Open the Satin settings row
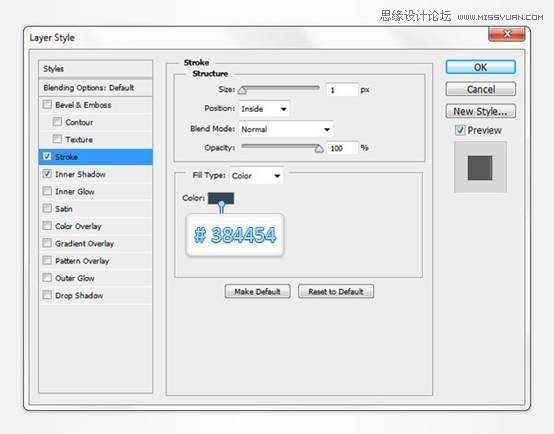This screenshot has height=434, width=554. pyautogui.click(x=95, y=209)
